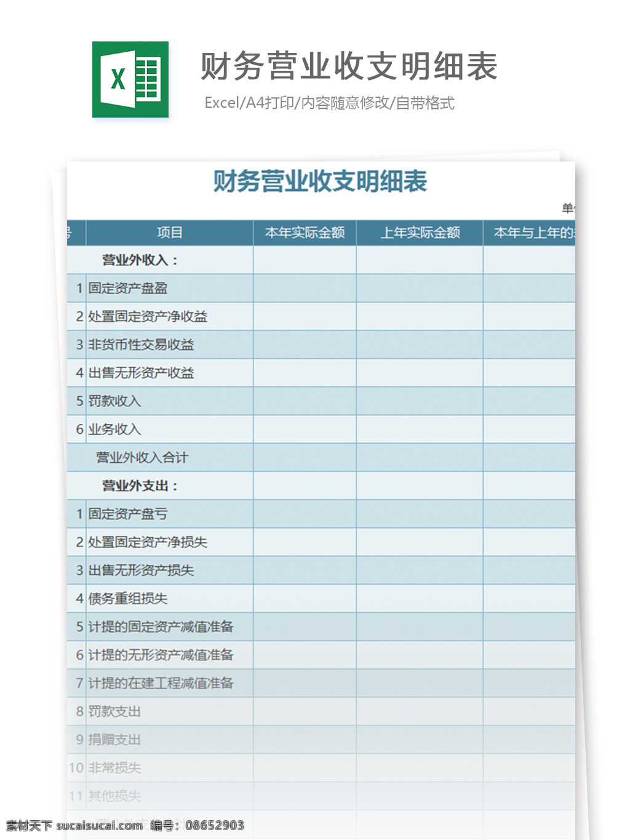630x840 pixels.
Task: Select the cell 业务收入
Action: [169, 430]
